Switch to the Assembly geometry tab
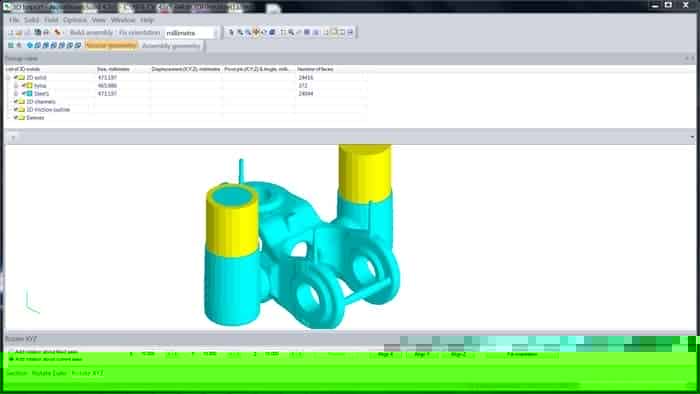The width and height of the screenshot is (700, 394). pos(171,46)
